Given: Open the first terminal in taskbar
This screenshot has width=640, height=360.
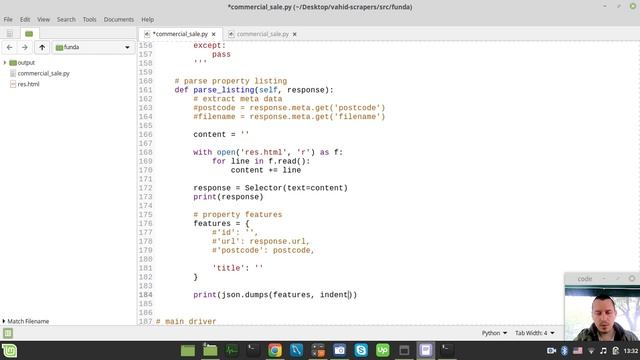Looking at the screenshot, I should coord(253,351).
